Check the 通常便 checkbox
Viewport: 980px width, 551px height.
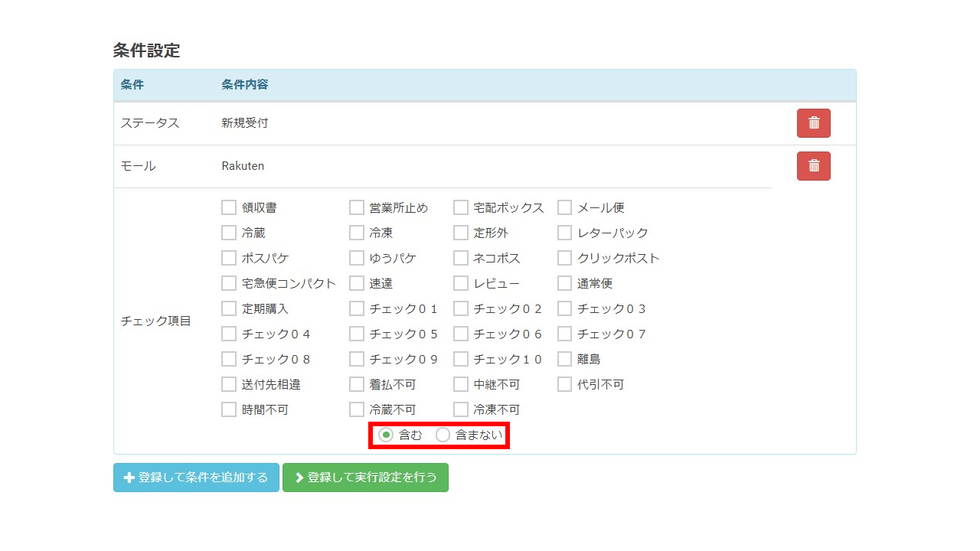click(565, 283)
